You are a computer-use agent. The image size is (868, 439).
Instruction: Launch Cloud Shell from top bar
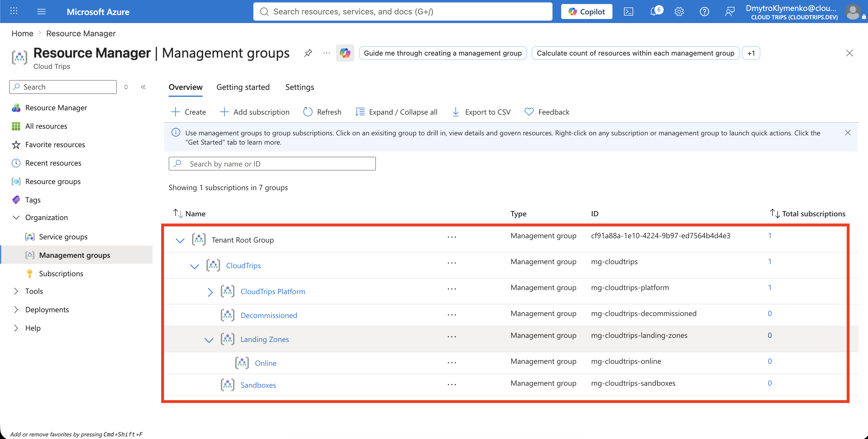[629, 12]
